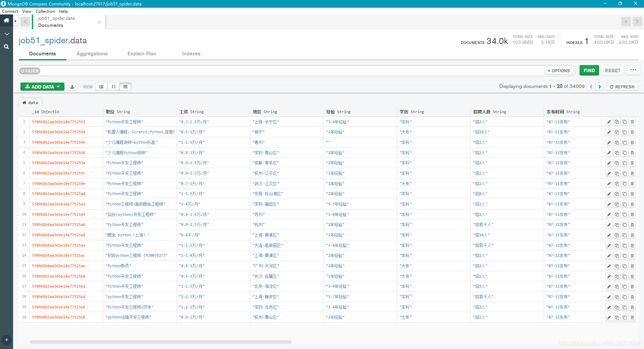Screen dimensions: 644x349
Task: Select the cell "5-7年经验" in row 9
Action: (x=337, y=204)
